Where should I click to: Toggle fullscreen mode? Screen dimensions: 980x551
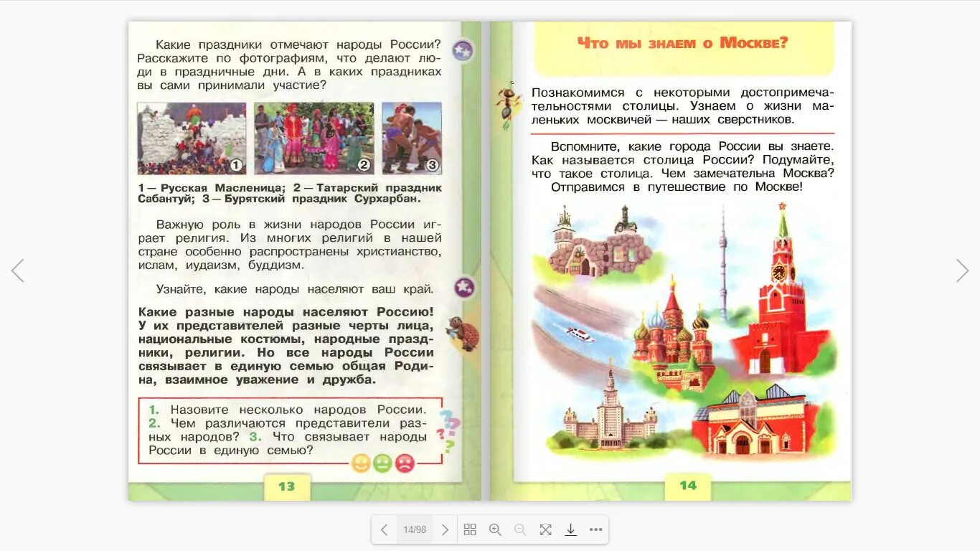545,529
